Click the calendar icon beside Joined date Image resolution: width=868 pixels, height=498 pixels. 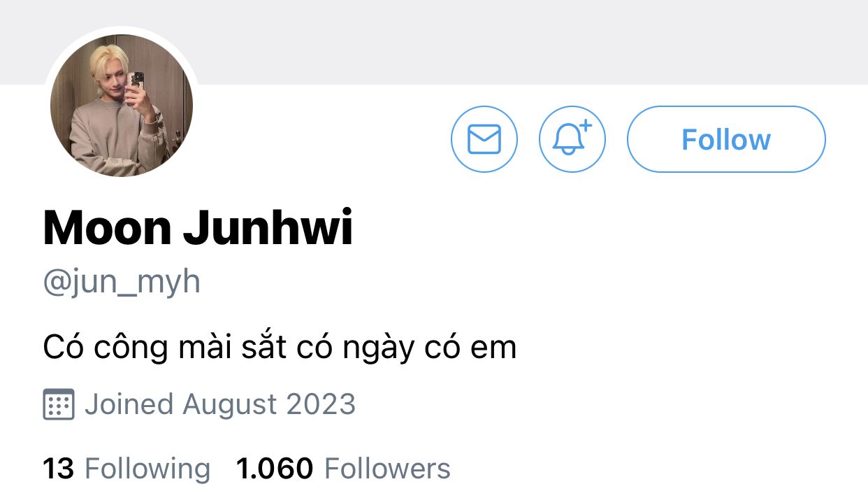(x=59, y=404)
